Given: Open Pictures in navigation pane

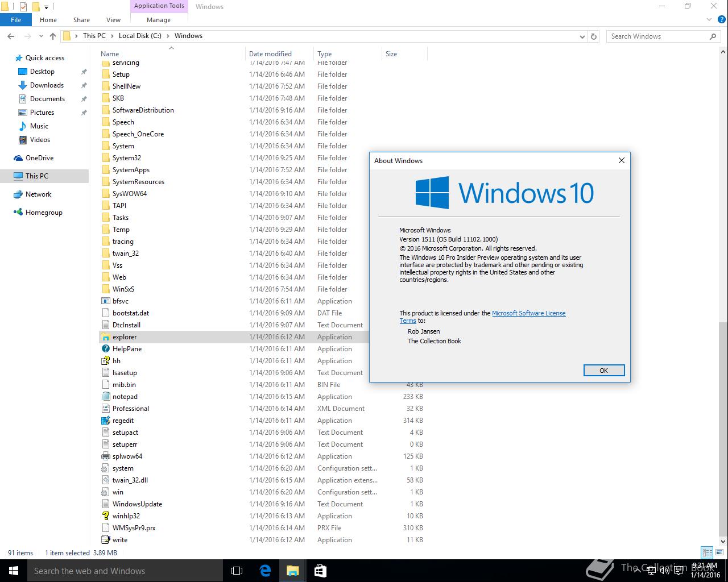Looking at the screenshot, I should (x=42, y=113).
